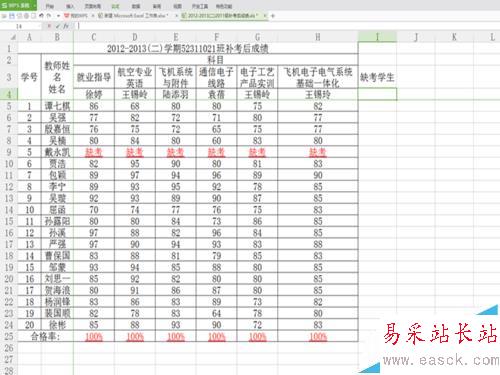Open the WPS 表格 application menu button
Viewport: 500px width, 375px height.
point(18,5)
